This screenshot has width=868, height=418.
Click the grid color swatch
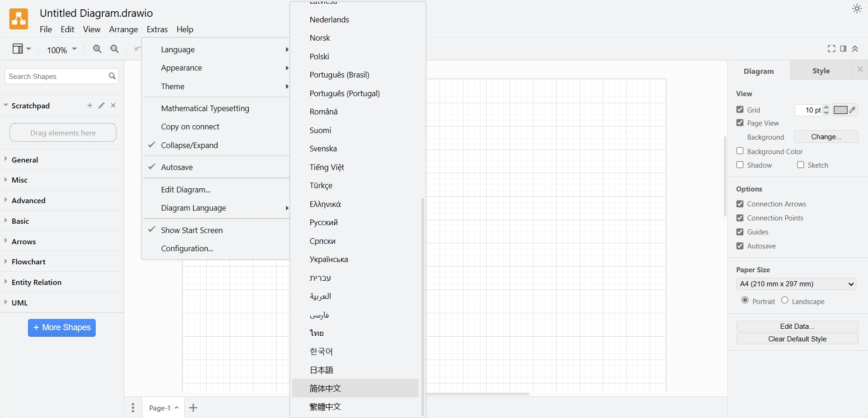pos(840,110)
